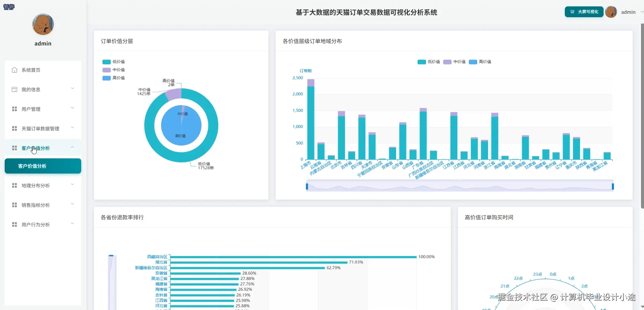644x310 pixels.
Task: Expand the 天猫订单数据管理 submenu arrow
Action: 72,128
